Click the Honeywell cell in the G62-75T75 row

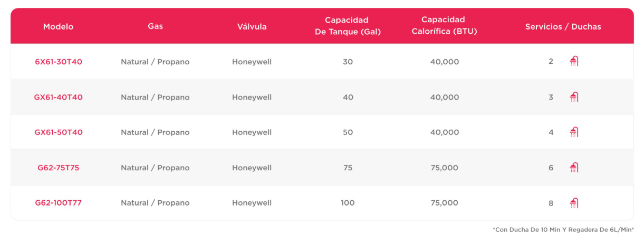252,168
